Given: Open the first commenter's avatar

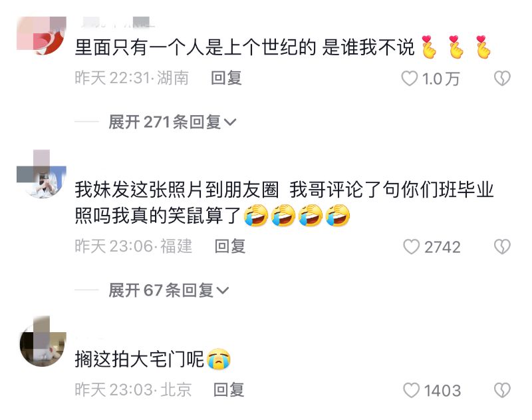Looking at the screenshot, I should click(41, 36).
